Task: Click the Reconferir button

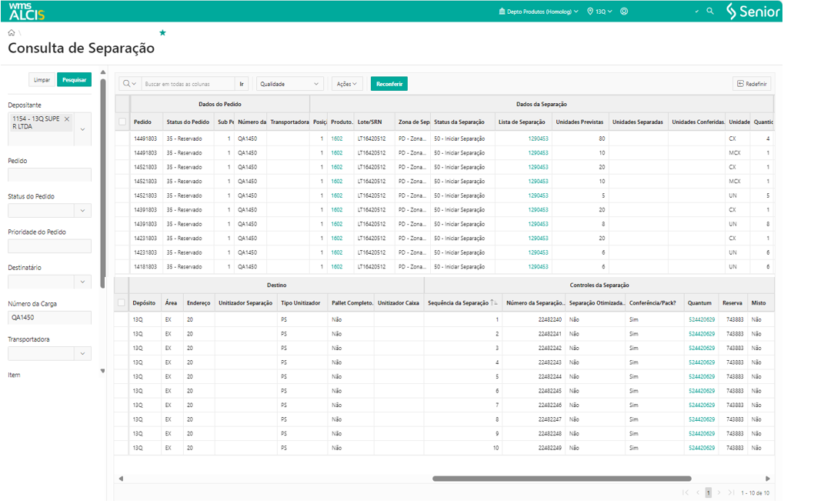Action: coord(389,84)
